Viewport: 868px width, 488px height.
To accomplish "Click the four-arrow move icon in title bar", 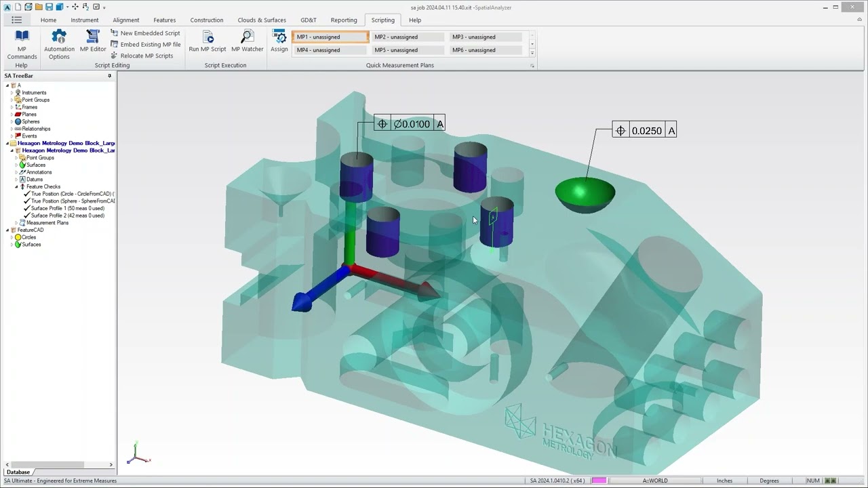I will (75, 7).
